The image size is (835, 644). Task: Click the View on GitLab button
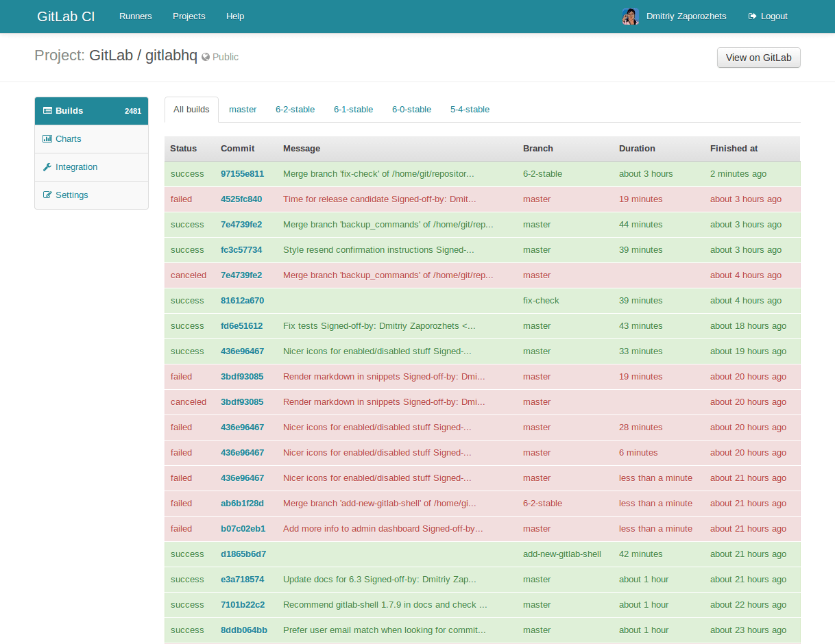coord(759,58)
